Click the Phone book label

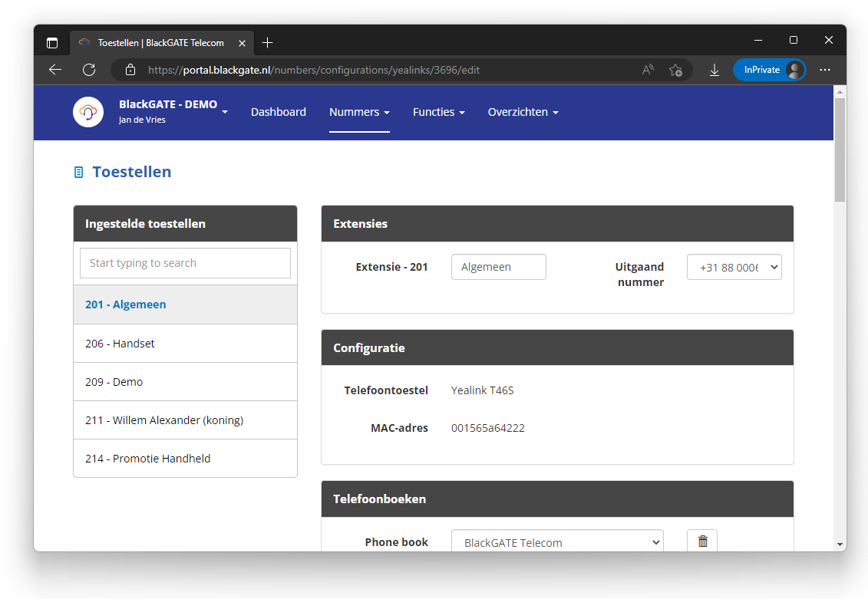[x=396, y=542]
